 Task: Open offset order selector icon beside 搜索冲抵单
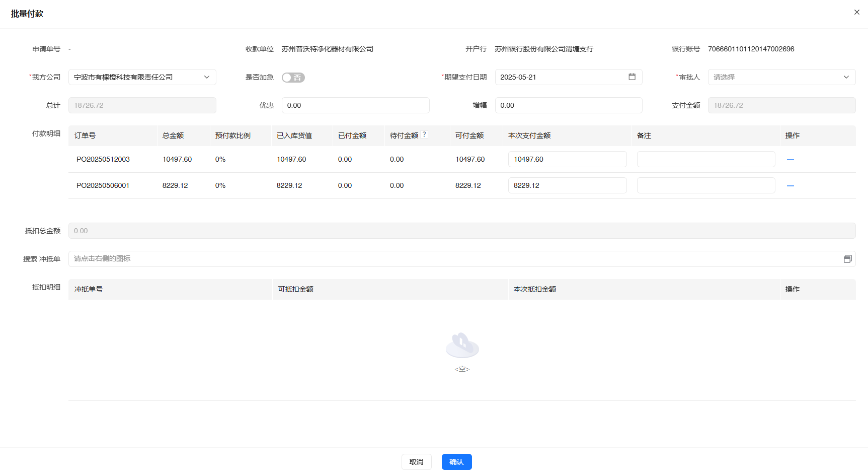(847, 258)
